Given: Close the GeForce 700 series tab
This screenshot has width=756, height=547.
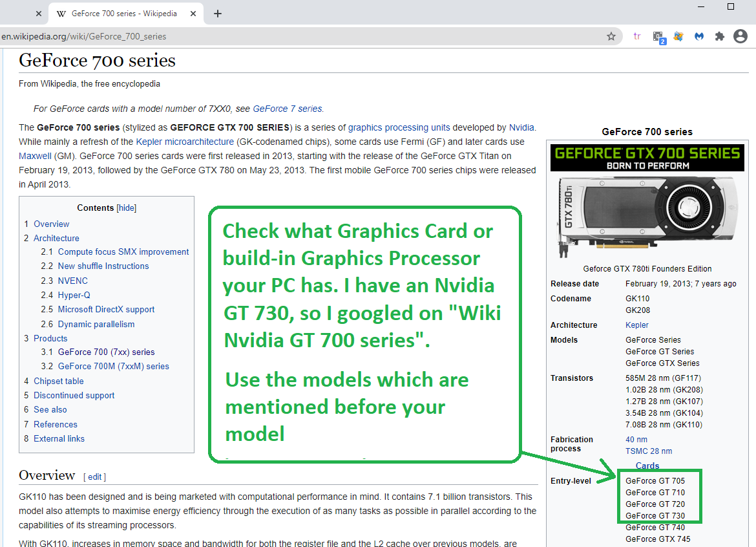Looking at the screenshot, I should click(x=193, y=14).
